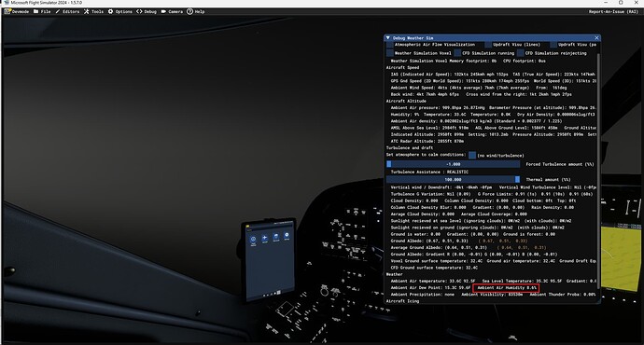Toggle CFD Simulation running checkbox
644x345 pixels.
click(457, 53)
